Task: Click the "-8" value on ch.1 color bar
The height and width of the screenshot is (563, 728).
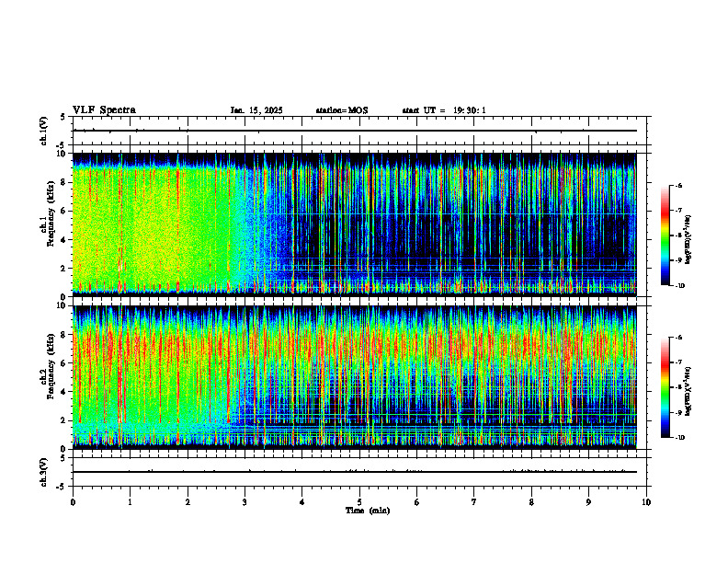Action: 678,236
